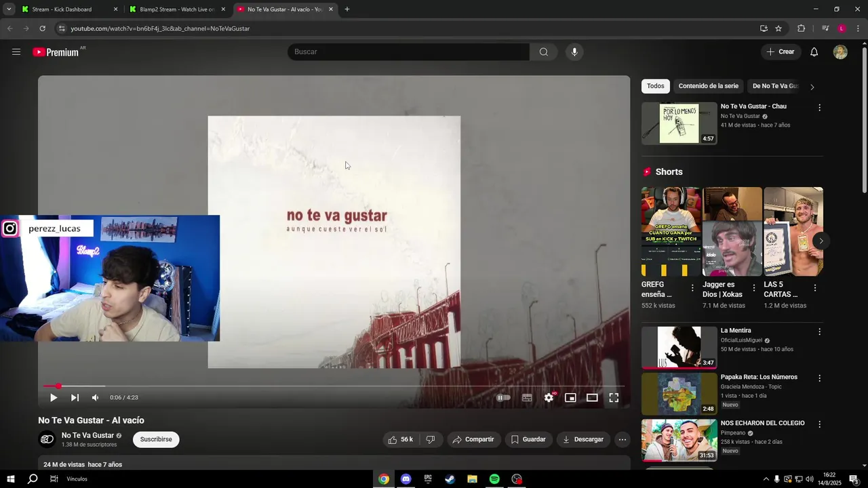The width and height of the screenshot is (868, 488).
Task: Open options for La Mentira video
Action: click(819, 332)
